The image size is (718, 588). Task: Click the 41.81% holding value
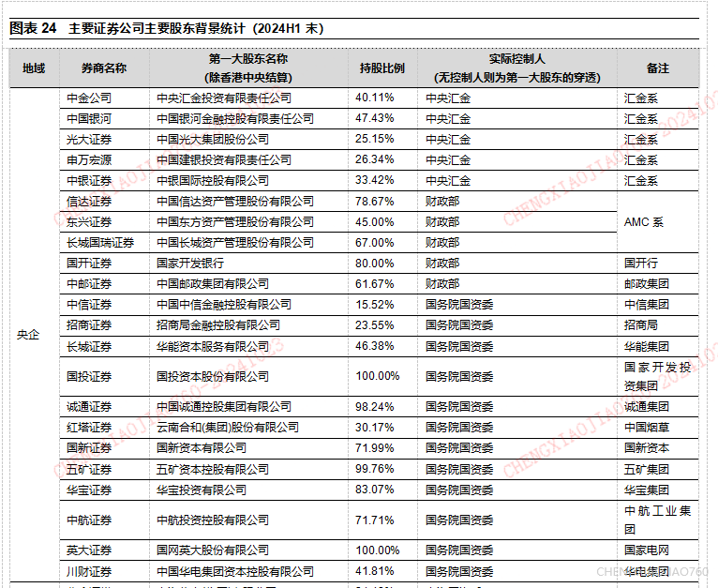pyautogui.click(x=375, y=571)
